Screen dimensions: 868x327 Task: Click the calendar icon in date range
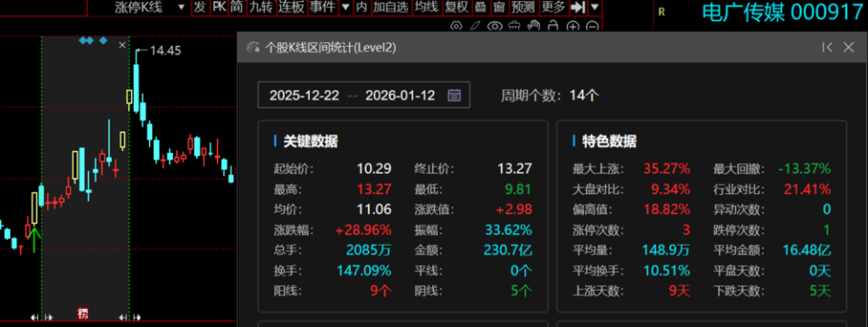tap(454, 95)
